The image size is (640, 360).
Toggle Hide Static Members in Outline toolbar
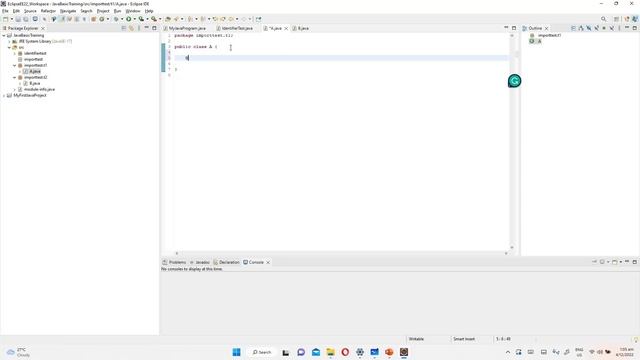(596, 28)
